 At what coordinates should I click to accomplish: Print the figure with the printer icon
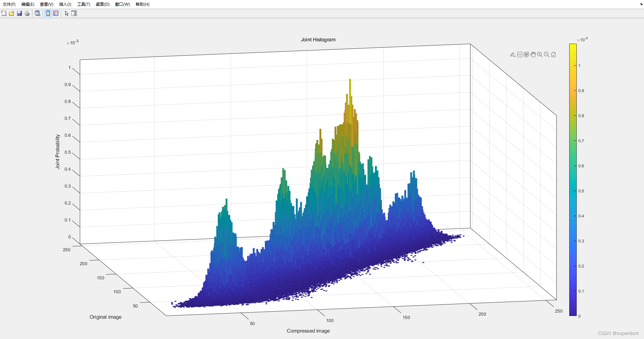(x=27, y=13)
